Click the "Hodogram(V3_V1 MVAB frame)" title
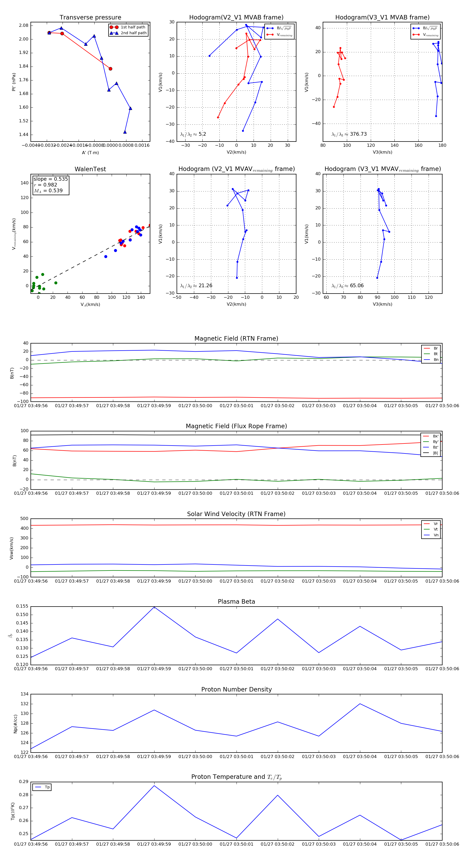 [x=382, y=18]
